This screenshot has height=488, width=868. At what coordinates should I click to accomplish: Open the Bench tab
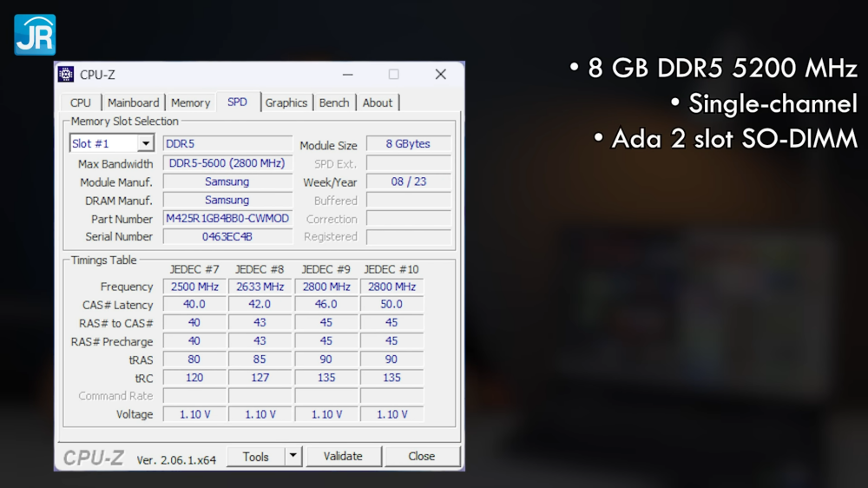coord(334,102)
